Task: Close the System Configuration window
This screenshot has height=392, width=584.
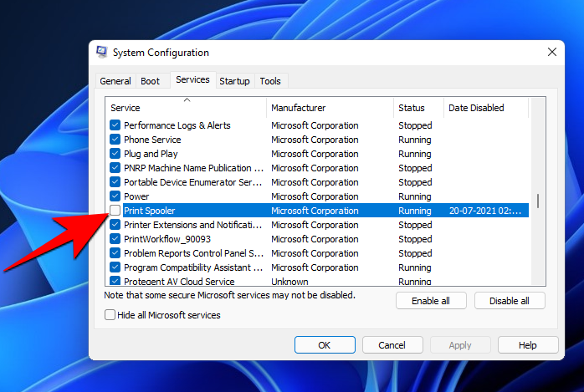Action: tap(551, 52)
